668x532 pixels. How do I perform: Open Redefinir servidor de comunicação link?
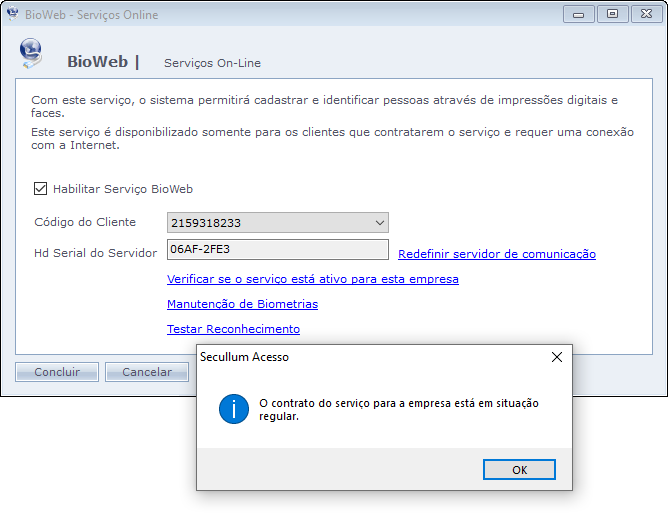click(x=496, y=254)
